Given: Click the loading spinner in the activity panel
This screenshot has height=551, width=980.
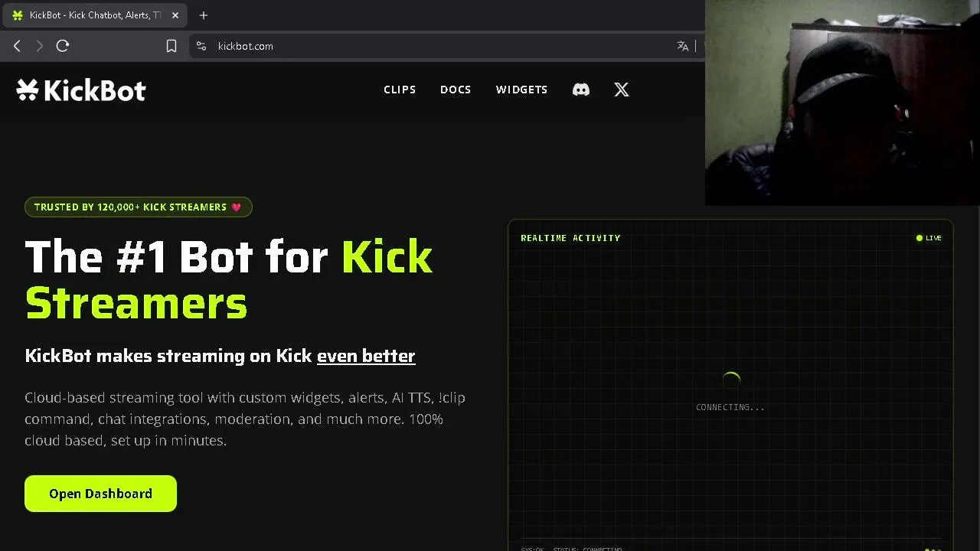Looking at the screenshot, I should click(731, 380).
